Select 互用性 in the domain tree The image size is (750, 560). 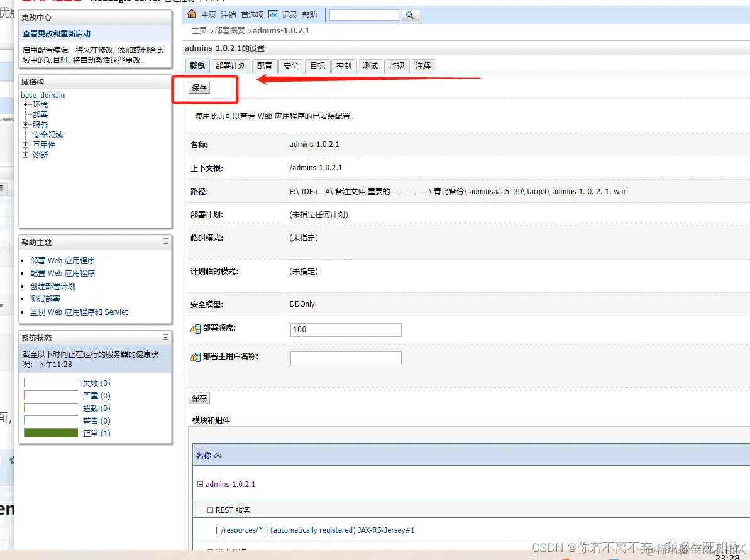pyautogui.click(x=44, y=145)
